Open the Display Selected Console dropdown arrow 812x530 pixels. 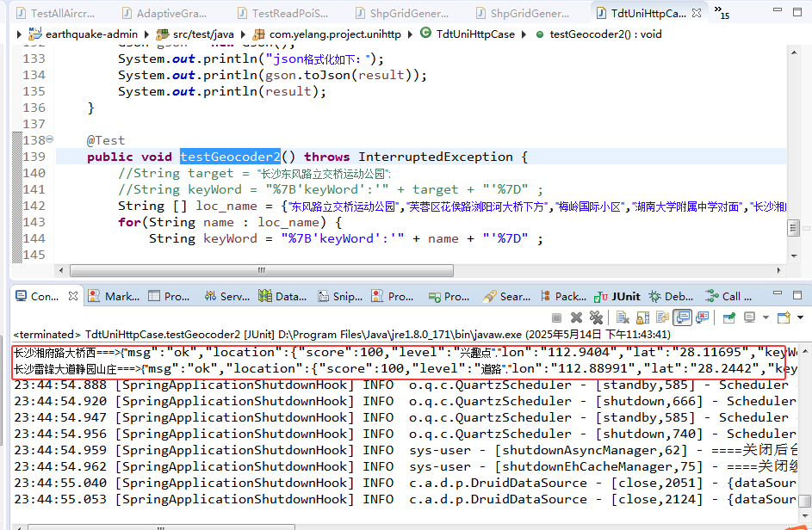click(766, 317)
